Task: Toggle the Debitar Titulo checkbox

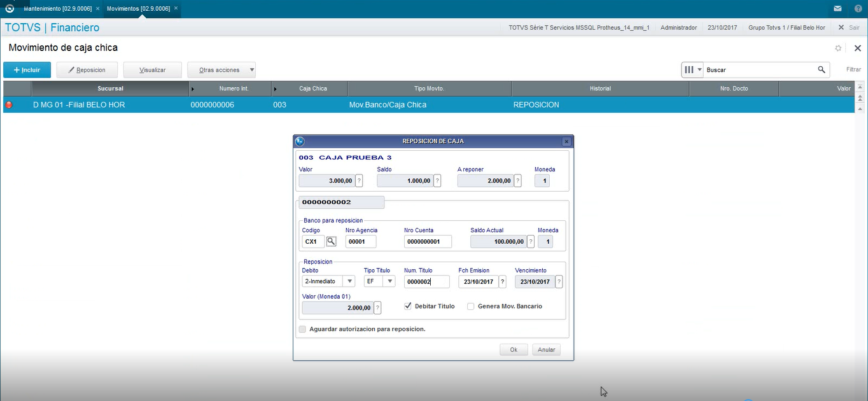Action: (409, 306)
